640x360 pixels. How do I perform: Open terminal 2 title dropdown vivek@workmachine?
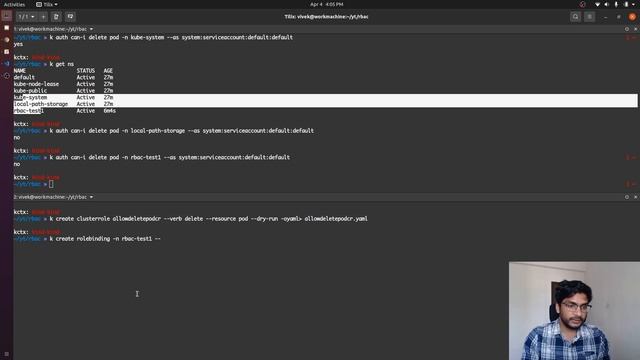coord(53,197)
